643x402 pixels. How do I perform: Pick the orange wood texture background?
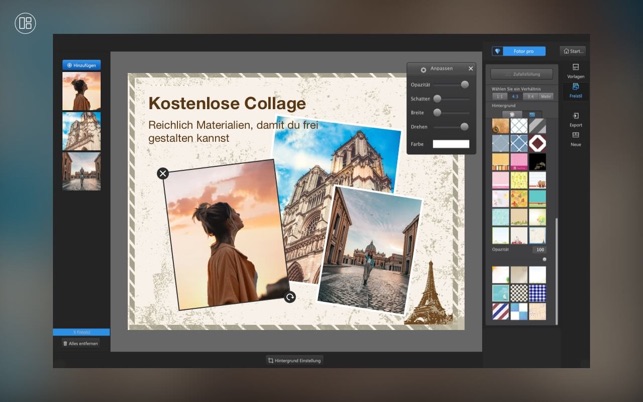[500, 126]
